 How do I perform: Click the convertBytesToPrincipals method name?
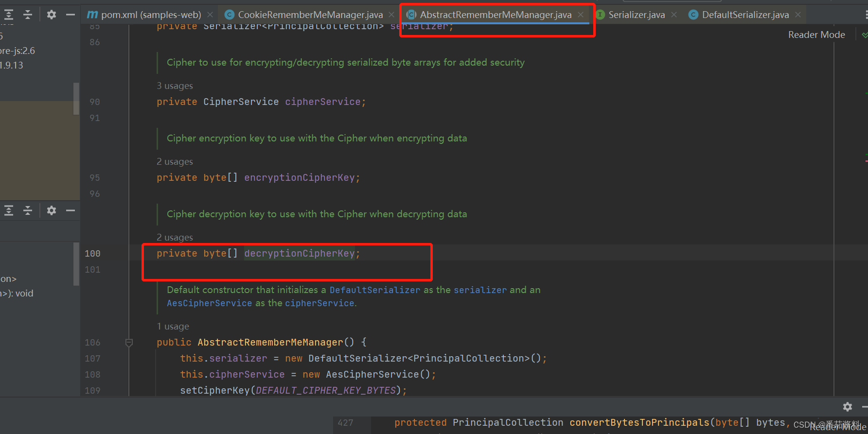[639, 422]
